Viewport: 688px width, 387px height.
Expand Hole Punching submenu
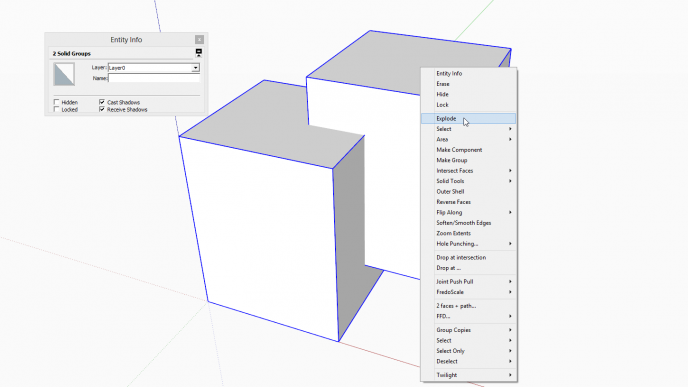point(469,244)
